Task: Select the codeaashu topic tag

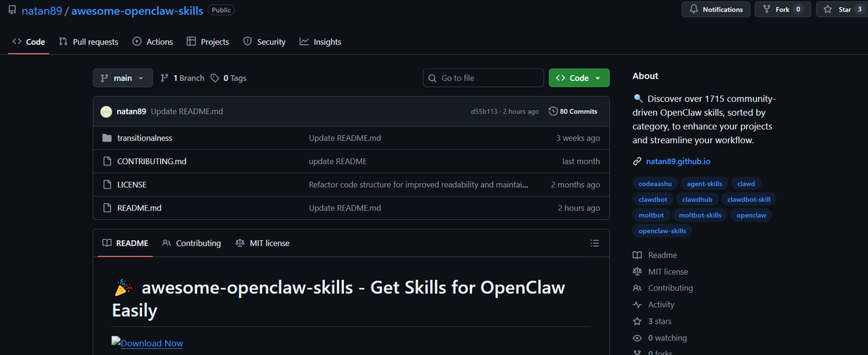Action: click(x=654, y=184)
